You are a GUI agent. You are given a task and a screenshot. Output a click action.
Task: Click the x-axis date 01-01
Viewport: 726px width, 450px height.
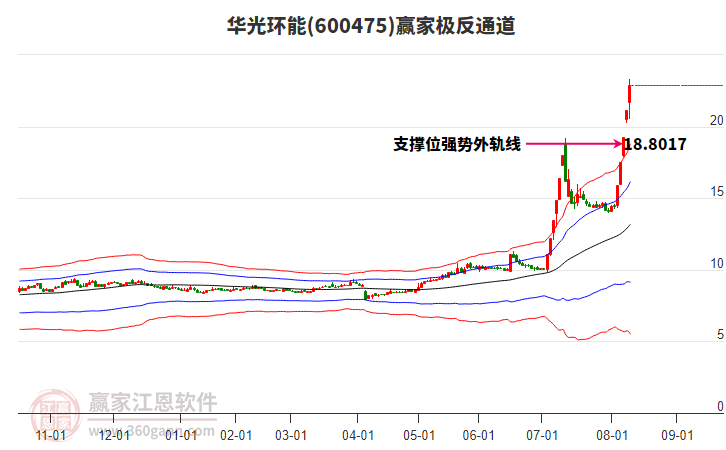tap(181, 435)
